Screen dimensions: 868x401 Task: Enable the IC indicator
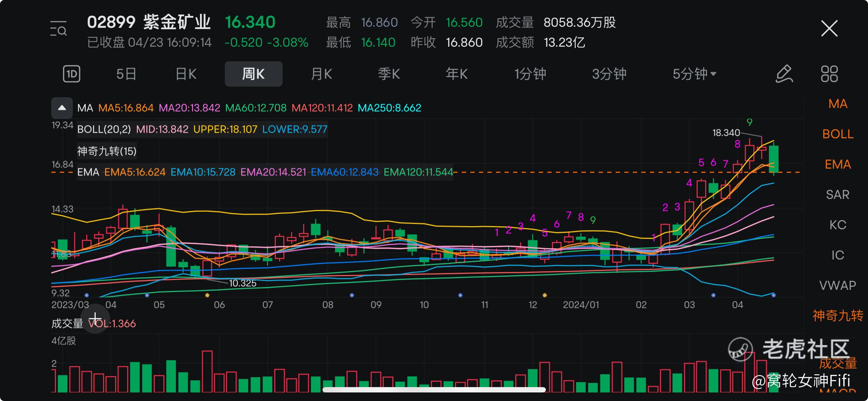click(838, 255)
